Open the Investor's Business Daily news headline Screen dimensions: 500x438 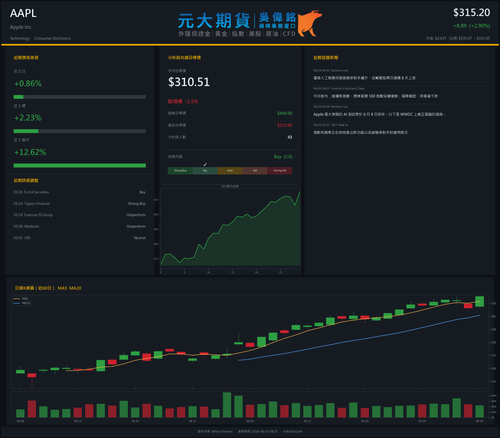(375, 96)
